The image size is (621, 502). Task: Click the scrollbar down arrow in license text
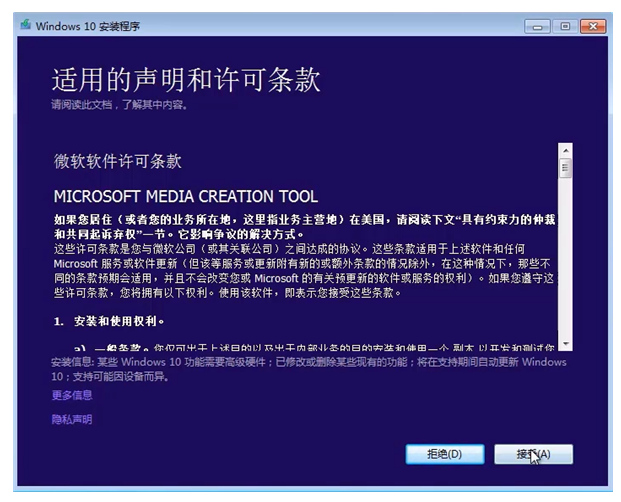click(565, 342)
